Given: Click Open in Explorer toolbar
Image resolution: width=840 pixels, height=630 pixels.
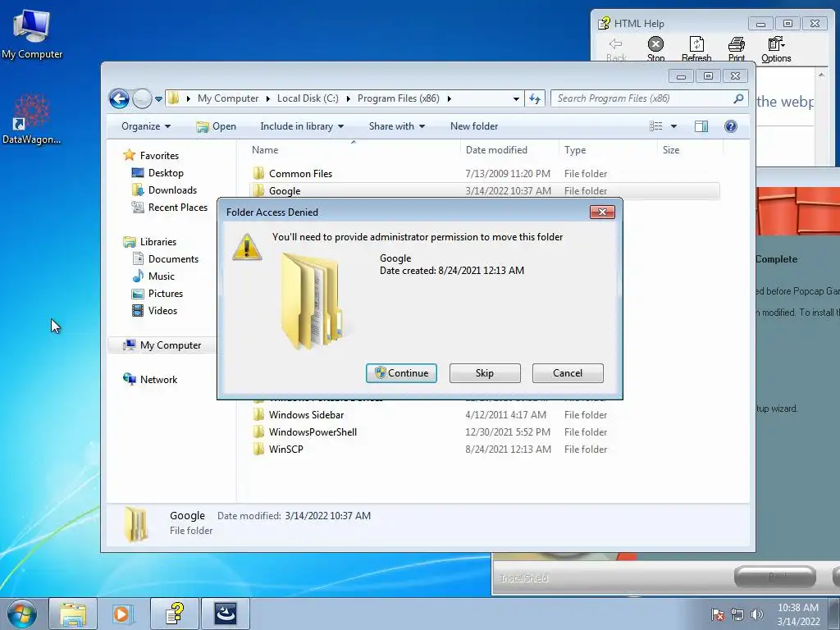Looking at the screenshot, I should (216, 126).
